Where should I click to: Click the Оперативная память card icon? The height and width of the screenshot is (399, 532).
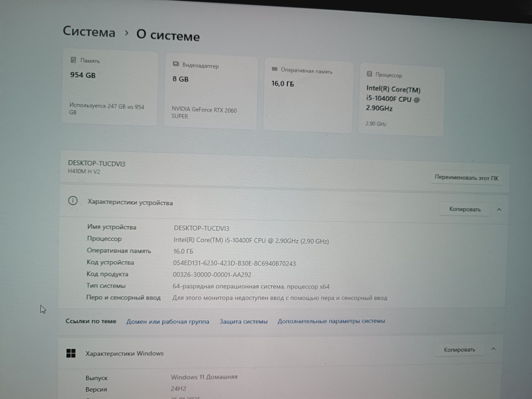(275, 69)
